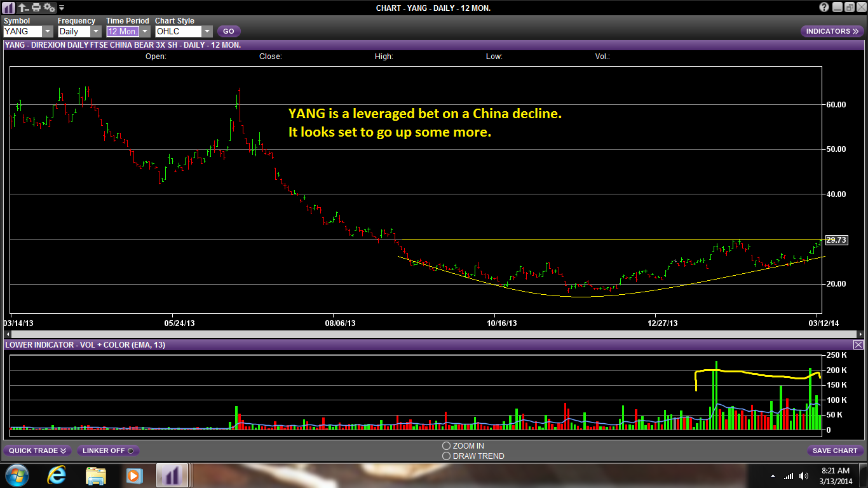Click the 20.00 price axis label
Viewport: 868px width, 488px height.
(x=836, y=284)
